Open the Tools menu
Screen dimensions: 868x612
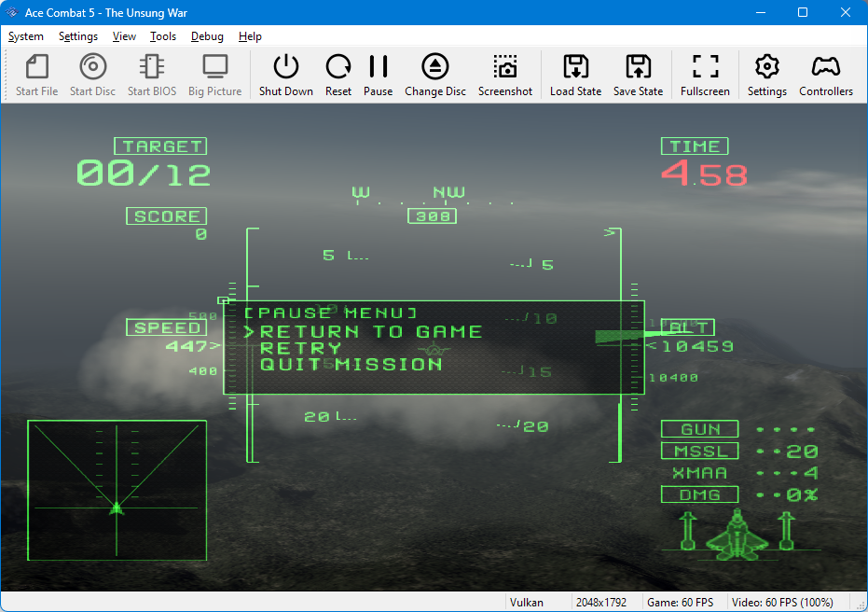[163, 36]
